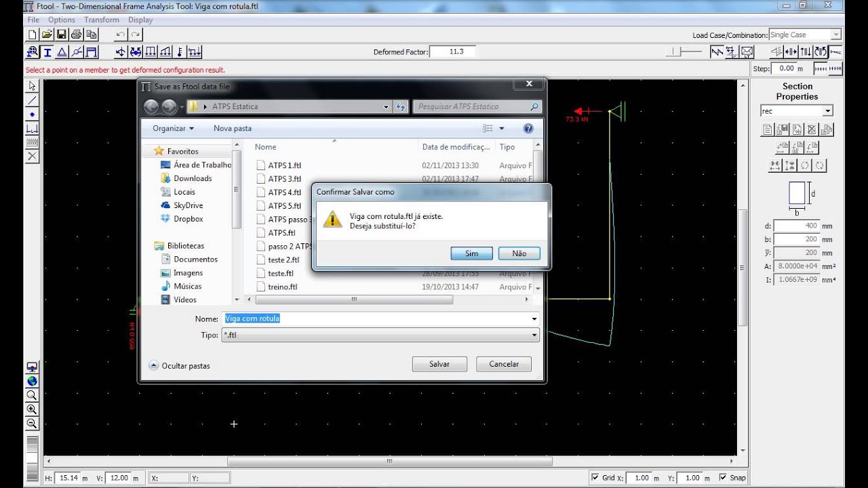Open the Organizar dropdown menu
868x488 pixels.
pyautogui.click(x=173, y=128)
